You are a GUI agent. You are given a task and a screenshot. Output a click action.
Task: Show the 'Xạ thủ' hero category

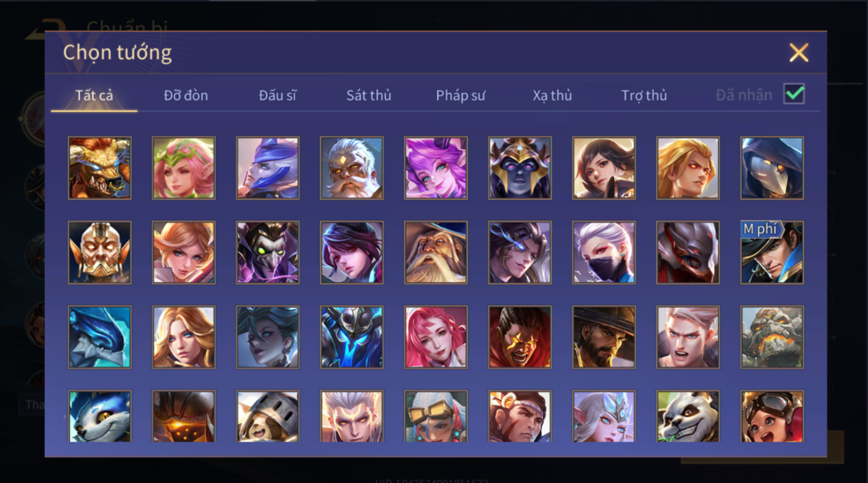pyautogui.click(x=552, y=95)
